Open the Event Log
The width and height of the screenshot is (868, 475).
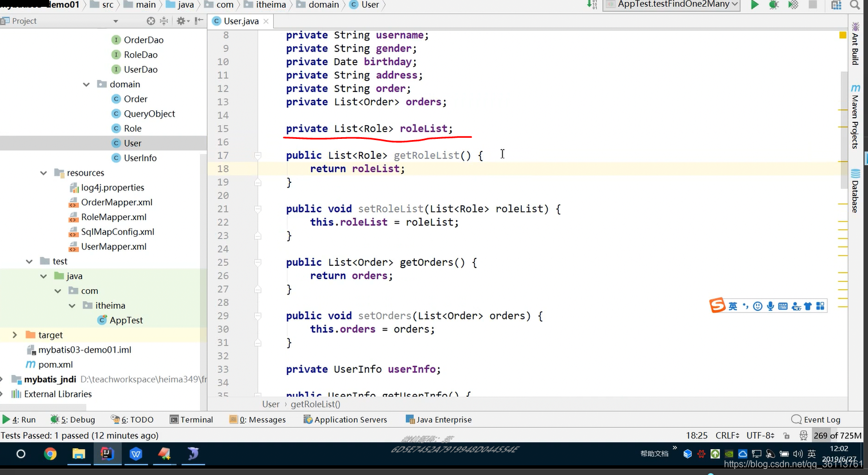(816, 420)
